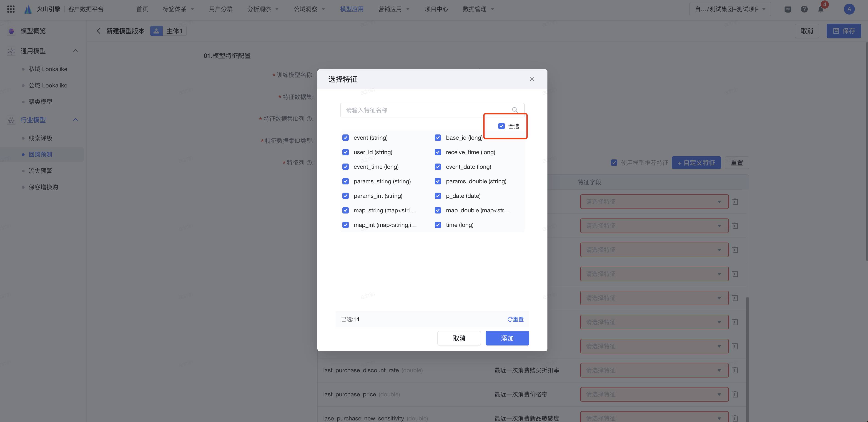Open the user avatar A

point(849,9)
